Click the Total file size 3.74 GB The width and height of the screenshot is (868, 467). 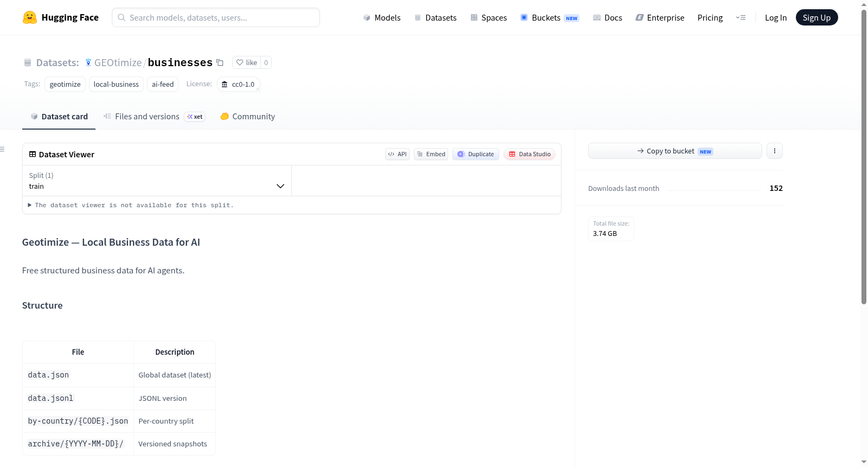pos(611,229)
